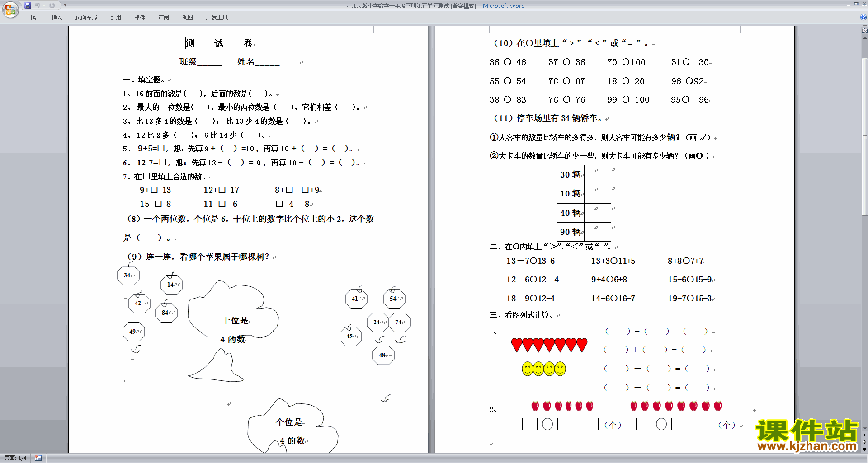868x463 pixels.
Task: Open the 插入 ribbon tab
Action: pyautogui.click(x=57, y=18)
